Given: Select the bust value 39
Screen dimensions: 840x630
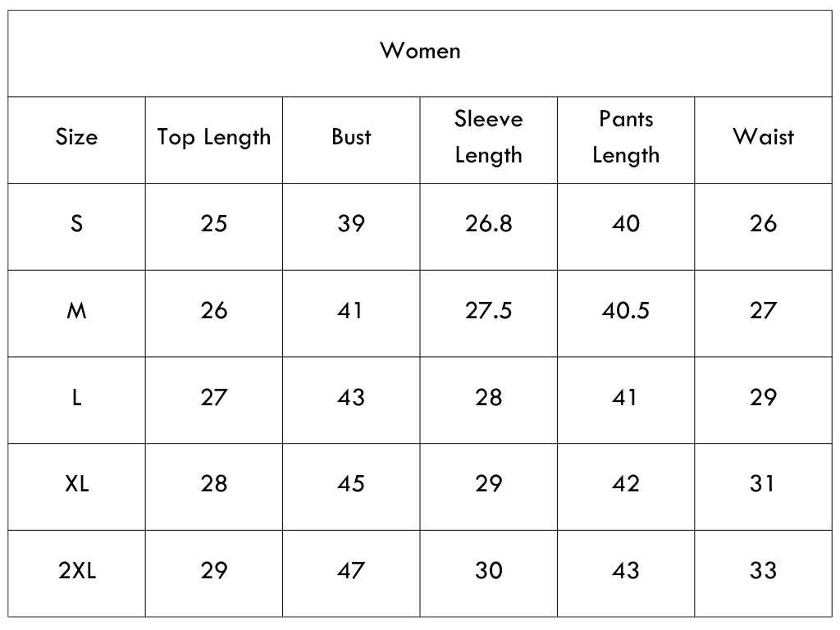Looking at the screenshot, I should (351, 223).
